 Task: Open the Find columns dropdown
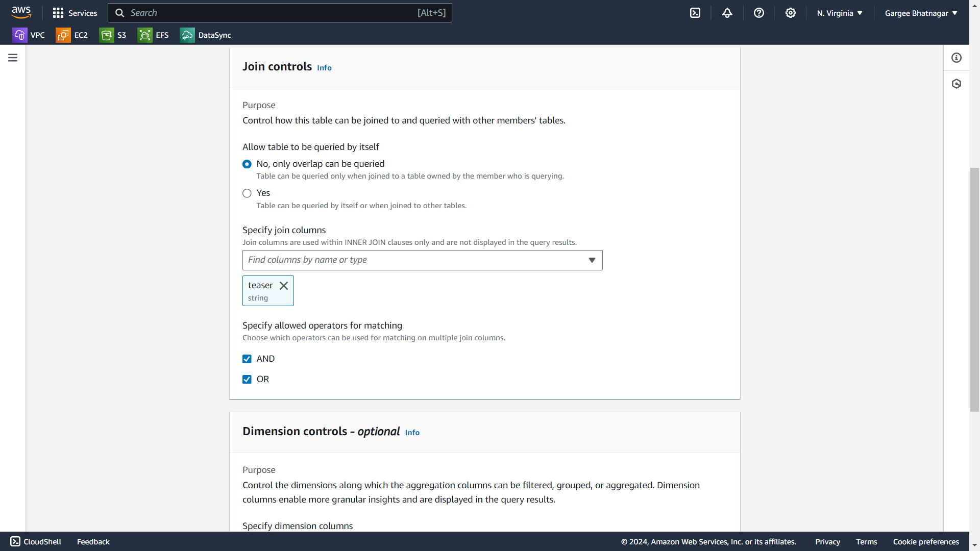[422, 260]
